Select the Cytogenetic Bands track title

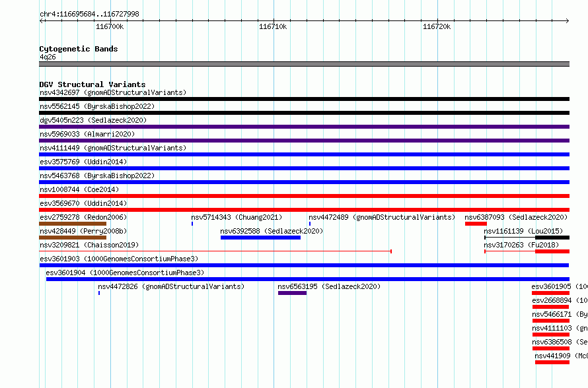click(x=79, y=49)
